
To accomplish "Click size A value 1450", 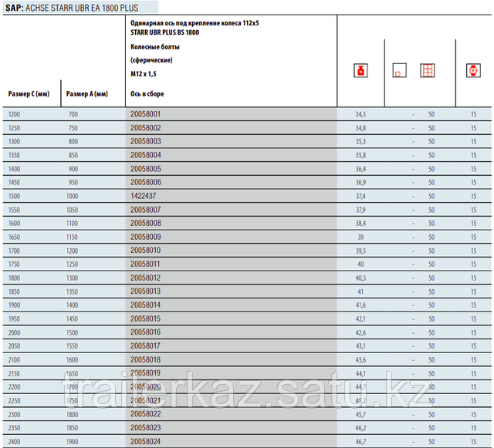I will [x=72, y=319].
